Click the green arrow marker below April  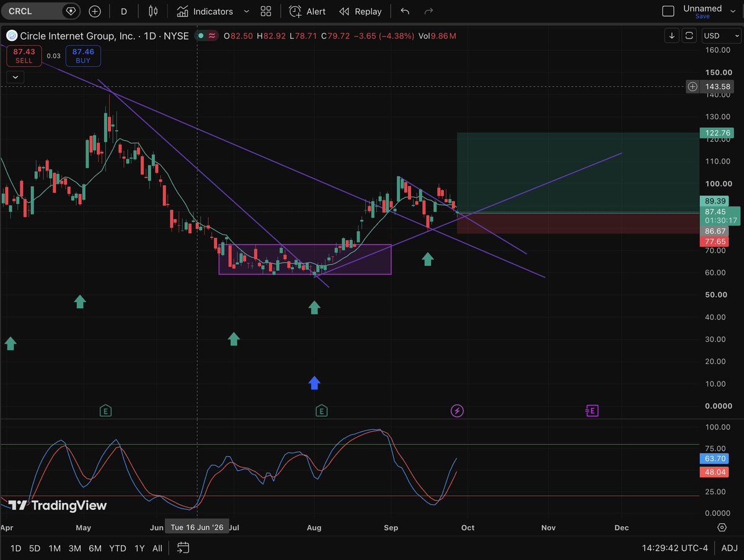10,343
